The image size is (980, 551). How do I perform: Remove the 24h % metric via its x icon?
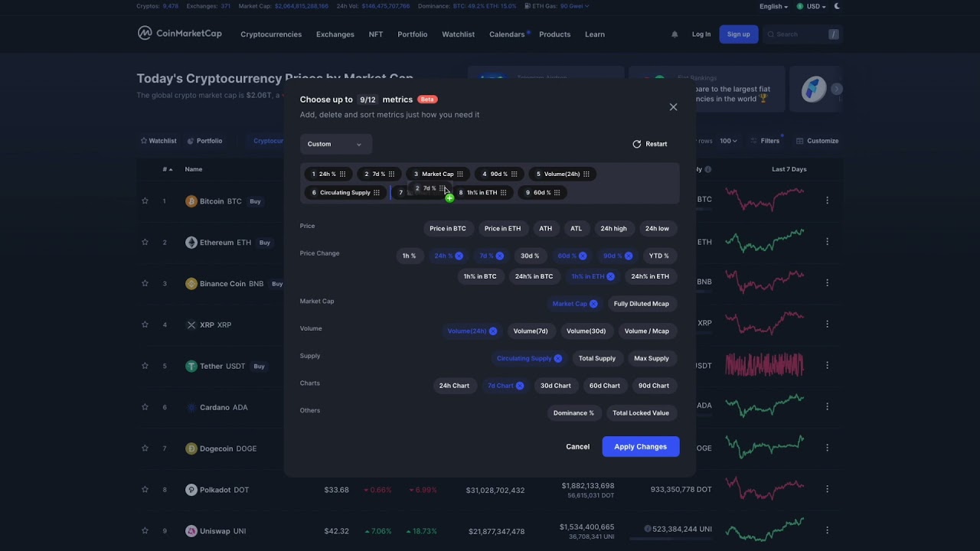(459, 256)
